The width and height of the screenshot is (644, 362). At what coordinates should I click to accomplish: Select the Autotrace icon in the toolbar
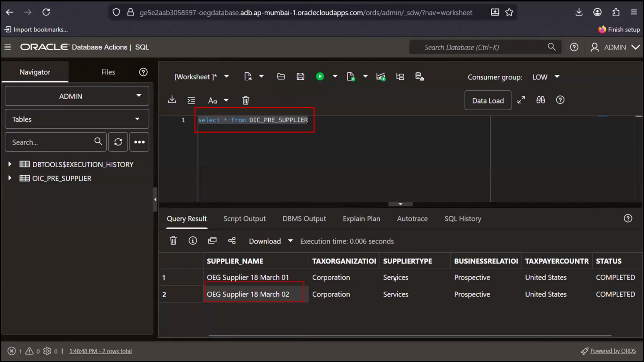click(400, 76)
